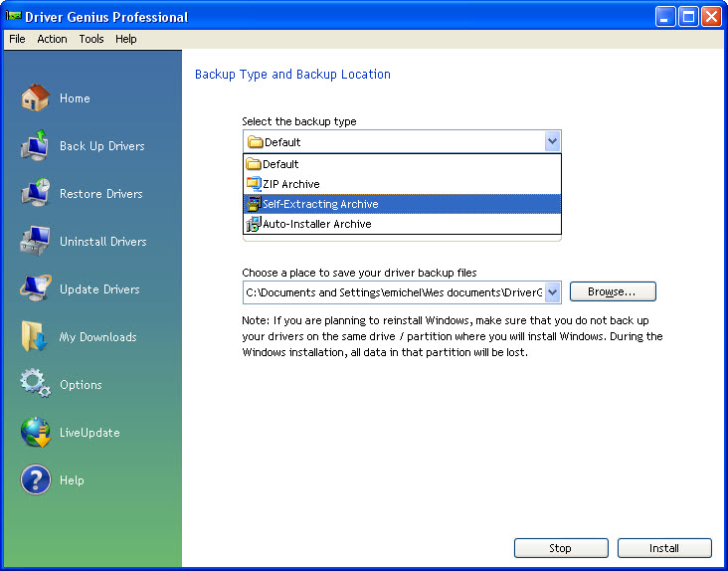Click the backup save path field

tap(394, 292)
